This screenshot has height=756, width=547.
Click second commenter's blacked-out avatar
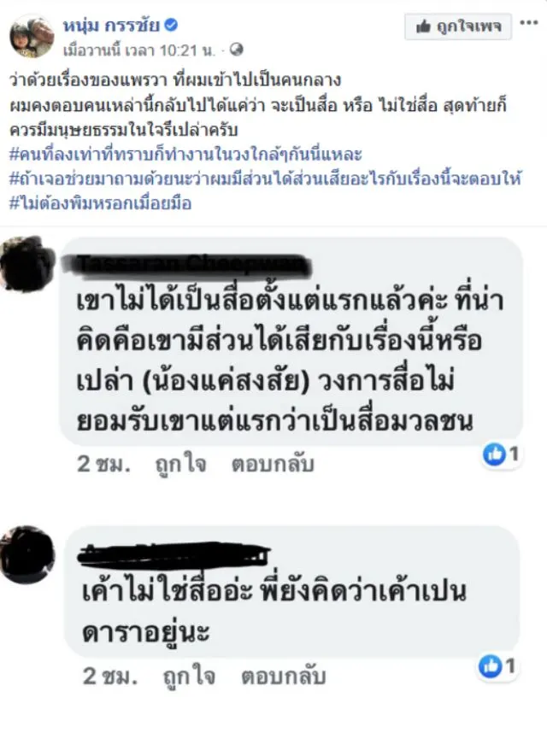click(x=27, y=554)
